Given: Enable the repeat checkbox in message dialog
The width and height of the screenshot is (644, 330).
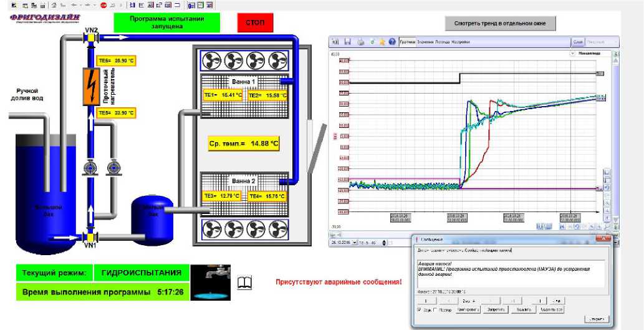Looking at the screenshot, I should 435,309.
